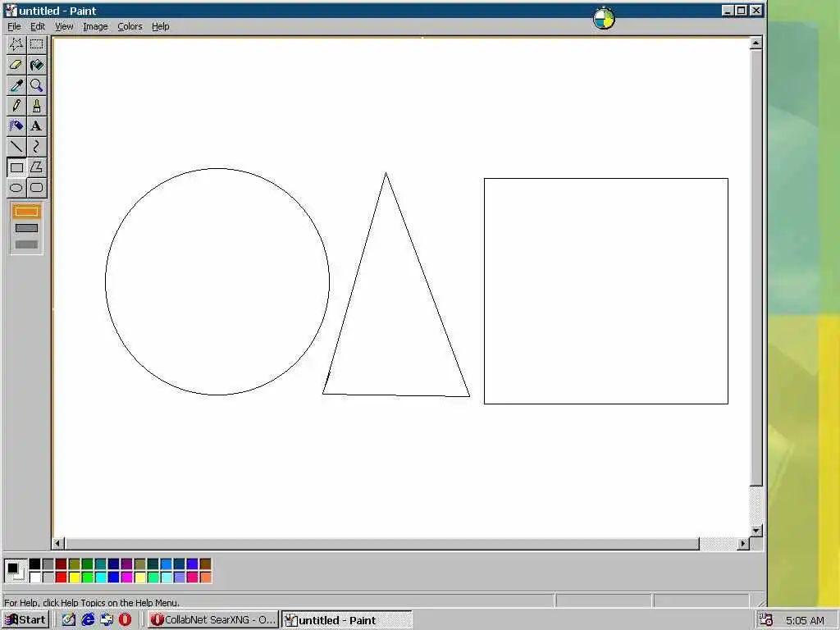Pick the black color swatch in palette
This screenshot has width=840, height=630.
click(34, 564)
